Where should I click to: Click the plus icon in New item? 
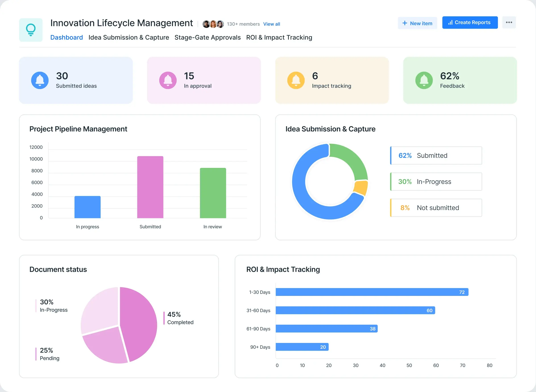(405, 23)
